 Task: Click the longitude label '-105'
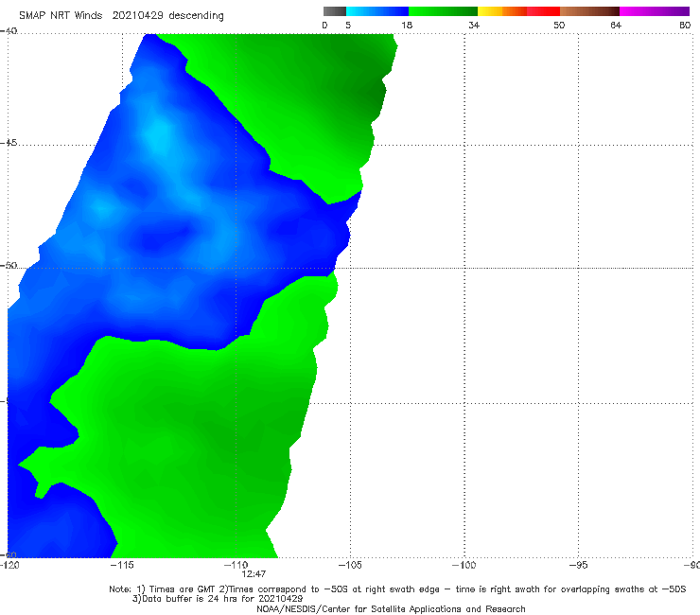350,565
